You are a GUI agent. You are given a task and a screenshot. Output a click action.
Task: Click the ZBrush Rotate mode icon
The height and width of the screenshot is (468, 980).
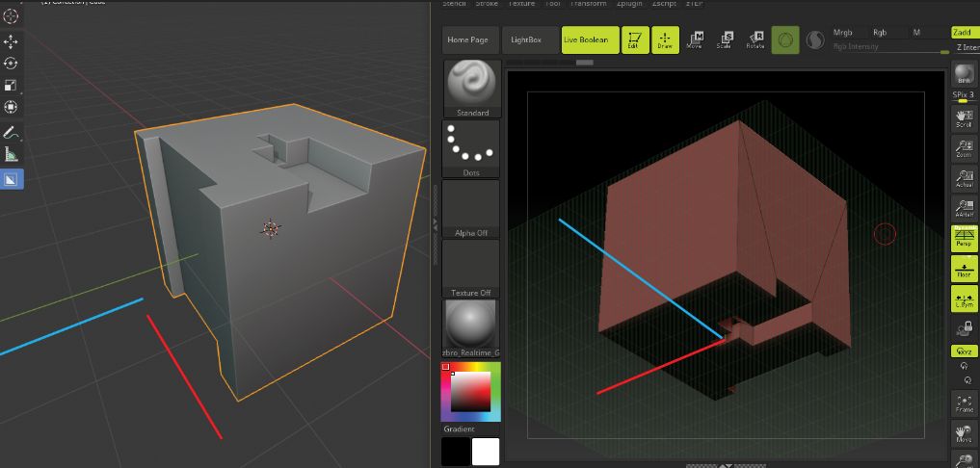755,39
